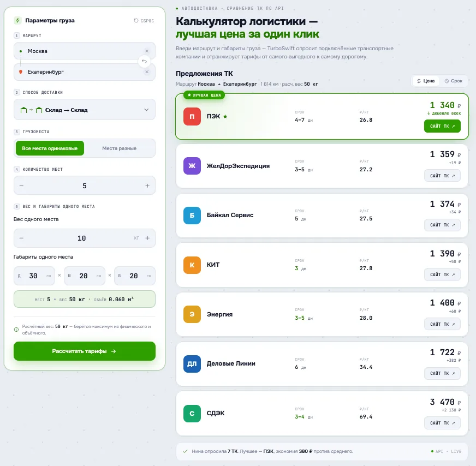Decrease вес одного места with minus

[x=21, y=238]
